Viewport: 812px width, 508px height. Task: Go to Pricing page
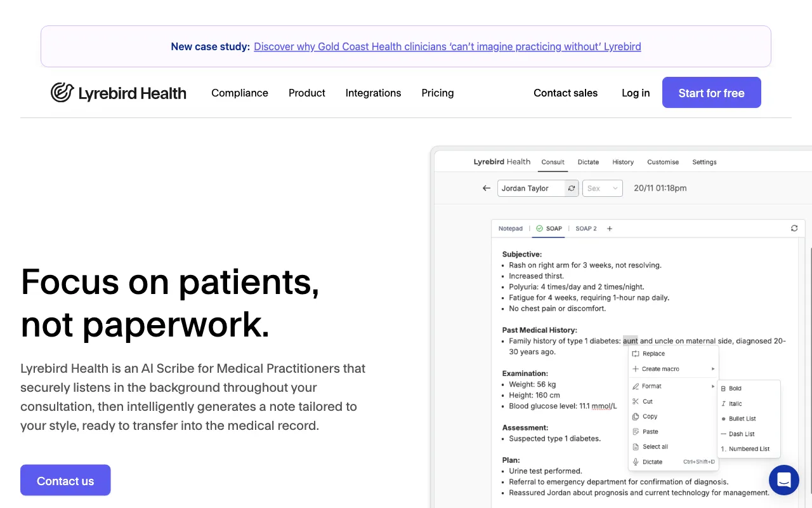[x=438, y=93]
